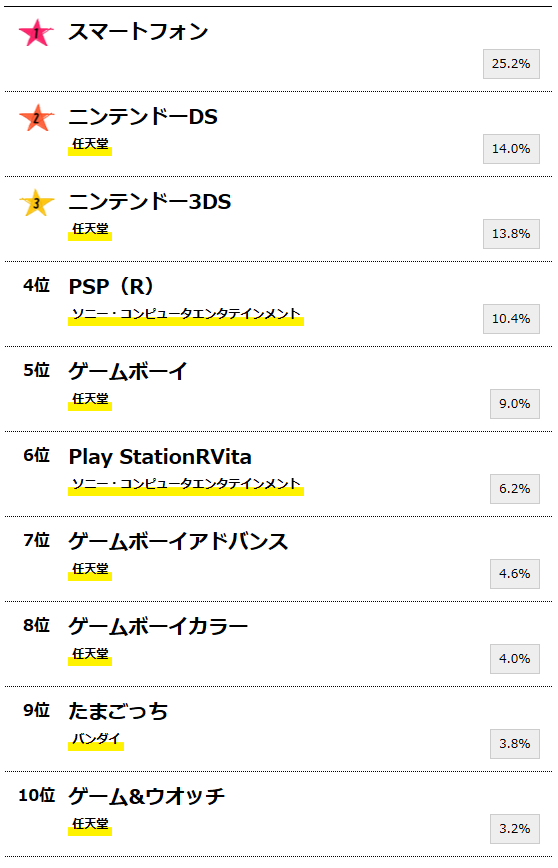Open the PSP（R） ranking entry
Viewport: 558px width, 868px height.
tap(111, 287)
